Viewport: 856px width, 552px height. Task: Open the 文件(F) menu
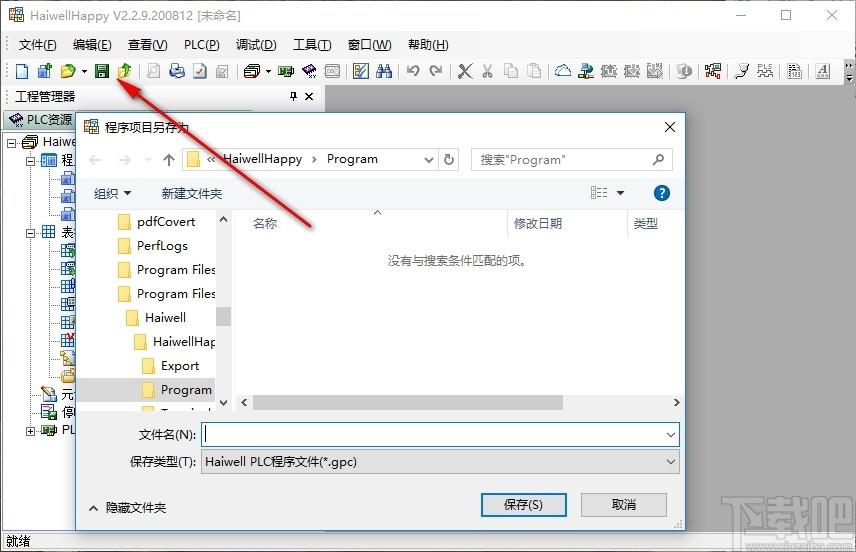click(x=37, y=45)
